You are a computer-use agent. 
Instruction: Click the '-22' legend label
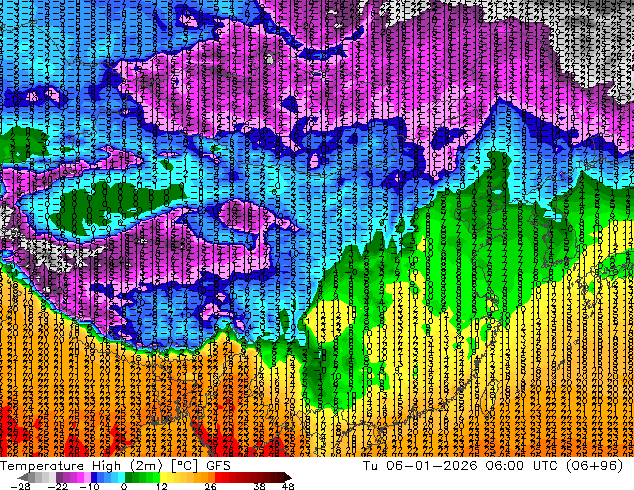(x=58, y=486)
